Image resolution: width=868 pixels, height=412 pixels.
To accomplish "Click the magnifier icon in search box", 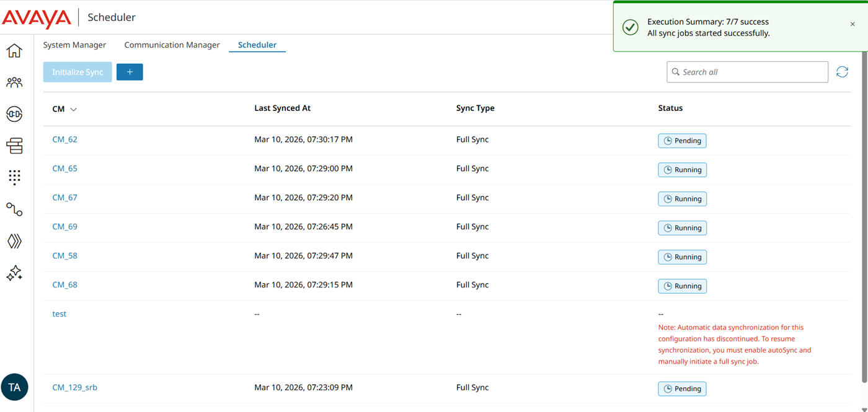I will pyautogui.click(x=675, y=72).
